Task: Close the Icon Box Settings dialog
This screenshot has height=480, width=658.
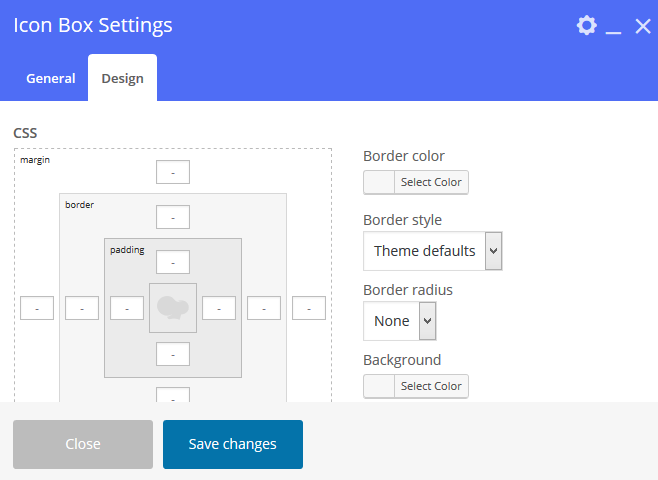Action: tap(642, 26)
